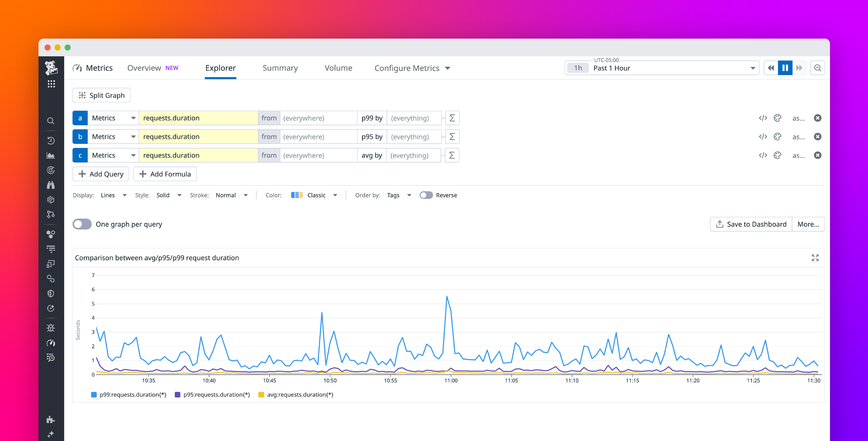Open the Security shield icon in the sidebar
Screen dimensions: 868x441
51,293
